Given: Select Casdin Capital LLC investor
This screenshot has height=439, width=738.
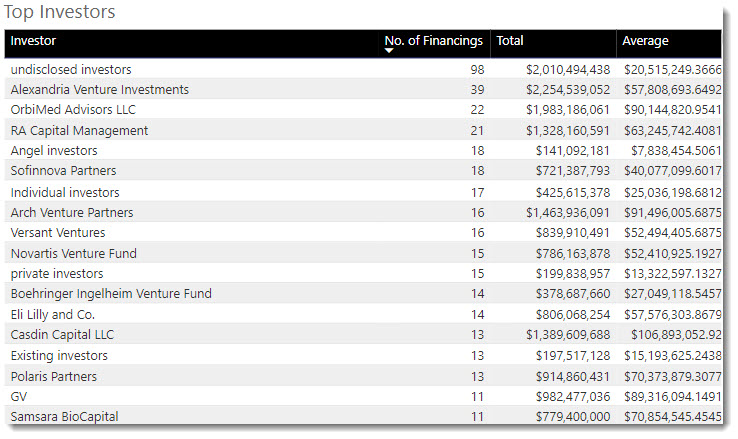Looking at the screenshot, I should click(62, 335).
